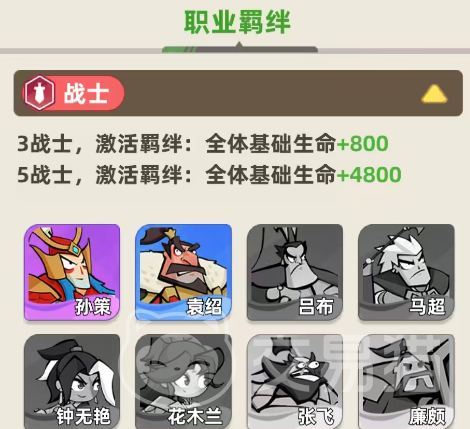Click the 战士 class header bar
This screenshot has width=470, height=429.
click(x=238, y=93)
